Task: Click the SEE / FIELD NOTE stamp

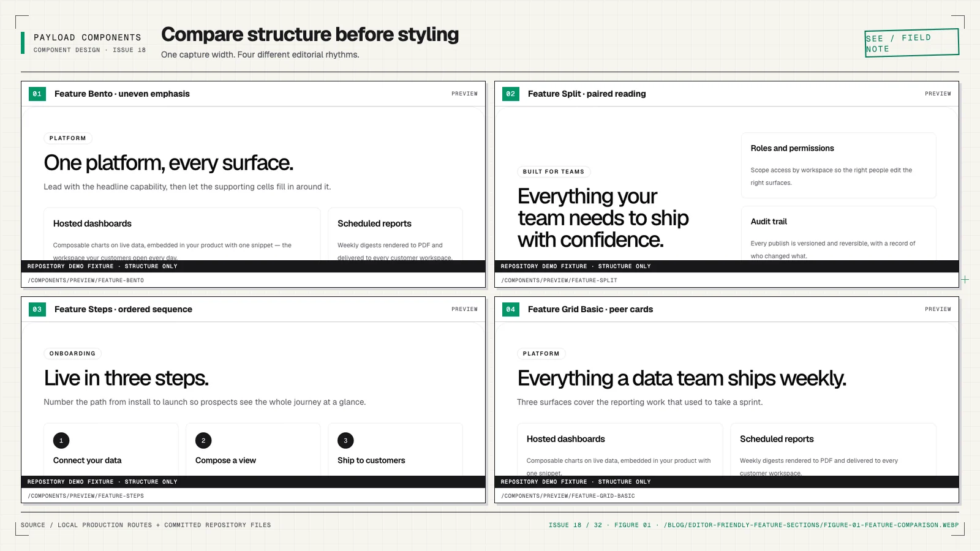Action: [x=911, y=43]
